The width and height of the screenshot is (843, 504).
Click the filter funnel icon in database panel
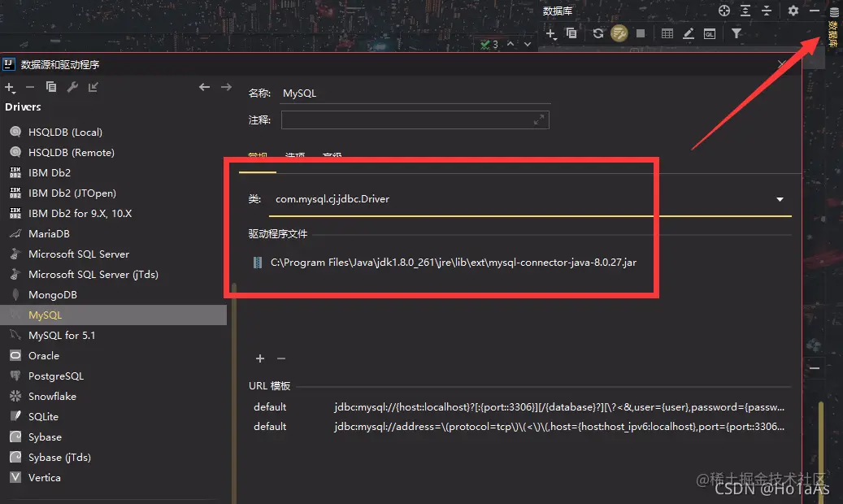pos(737,33)
